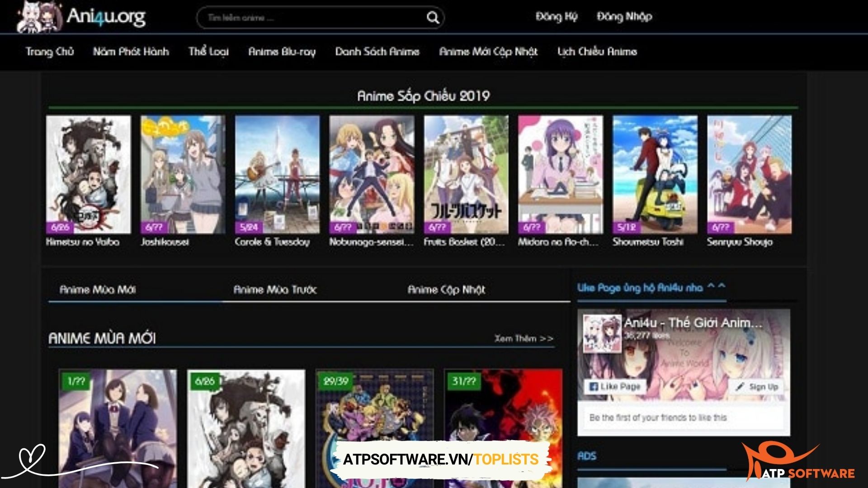Click the Facebook Like Page button
868x488 pixels.
click(x=615, y=387)
